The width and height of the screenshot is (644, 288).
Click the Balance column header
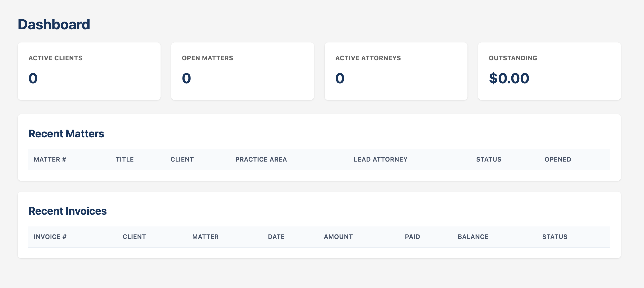(473, 237)
